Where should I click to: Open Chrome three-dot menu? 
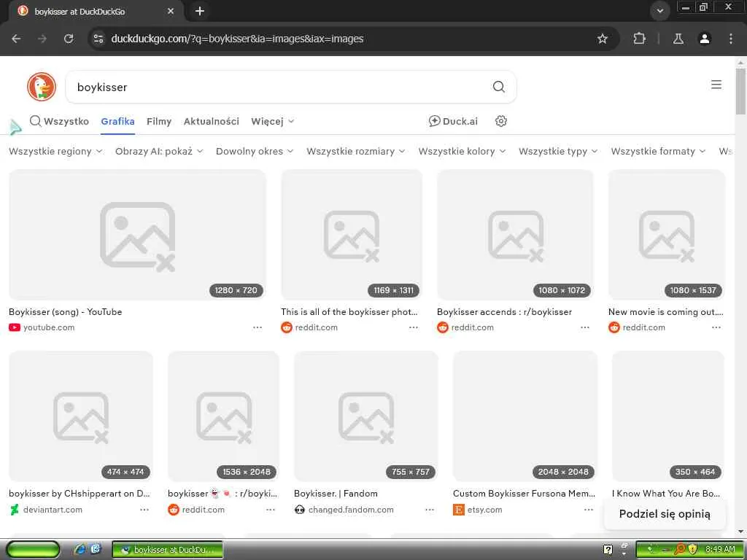(x=731, y=39)
